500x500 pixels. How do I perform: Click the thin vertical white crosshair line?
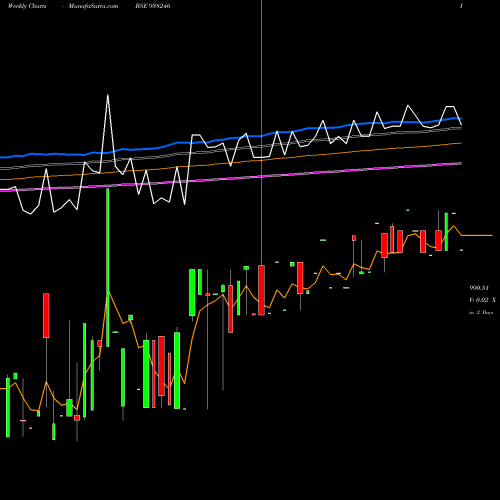[262, 133]
